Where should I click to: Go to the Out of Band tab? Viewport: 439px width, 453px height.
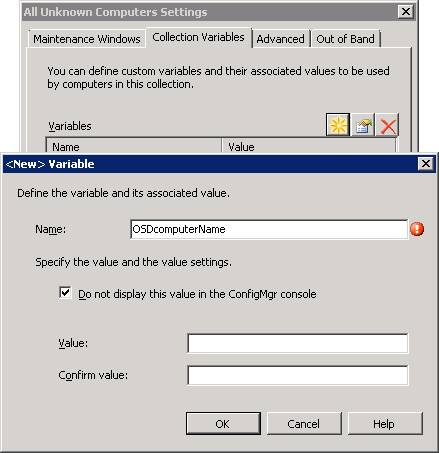pos(345,39)
